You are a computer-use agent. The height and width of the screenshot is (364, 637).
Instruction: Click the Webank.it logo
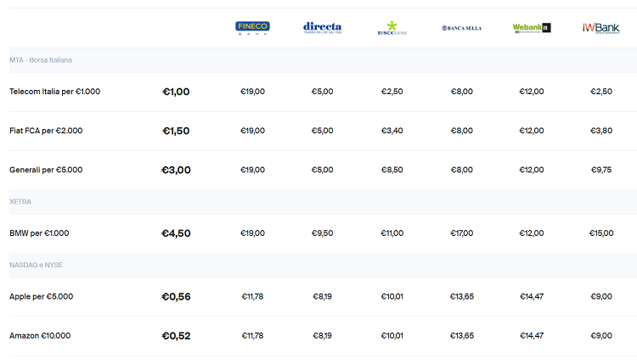(x=532, y=28)
